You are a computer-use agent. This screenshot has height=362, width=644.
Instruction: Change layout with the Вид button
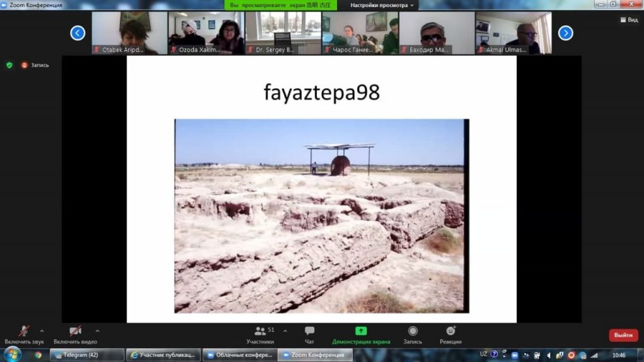[628, 20]
